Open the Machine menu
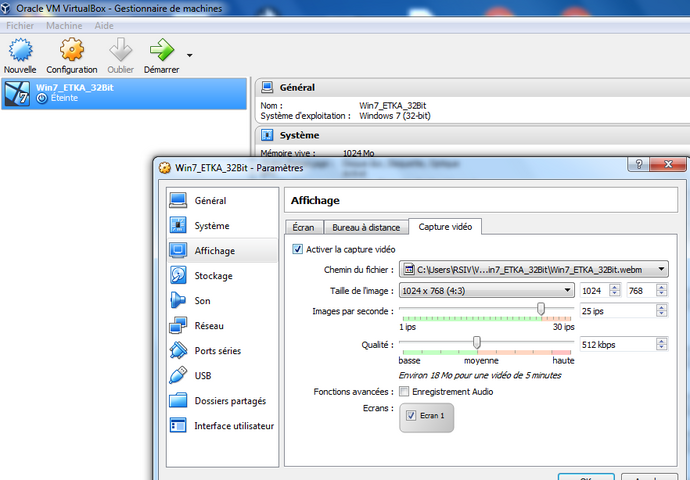Image resolution: width=690 pixels, height=480 pixels. tap(64, 26)
